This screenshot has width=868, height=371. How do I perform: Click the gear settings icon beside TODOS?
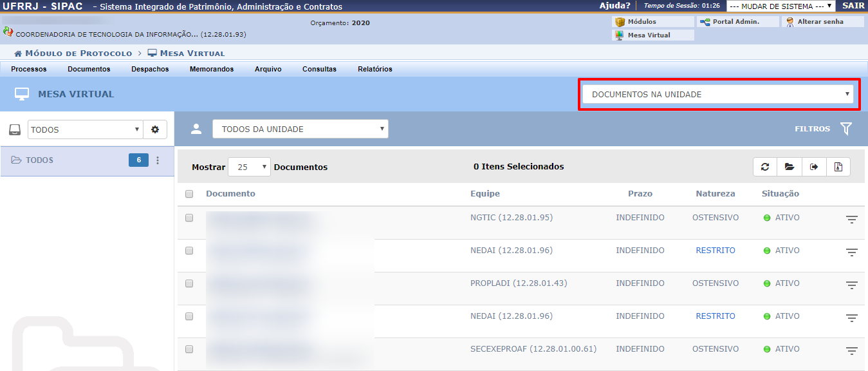click(x=155, y=129)
